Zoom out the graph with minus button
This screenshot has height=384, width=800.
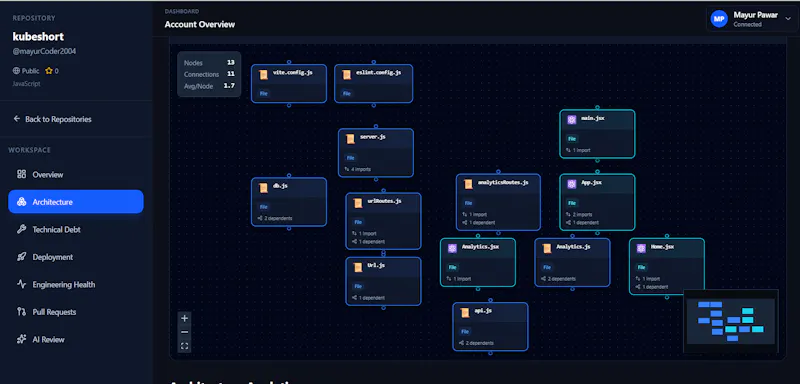tap(185, 332)
